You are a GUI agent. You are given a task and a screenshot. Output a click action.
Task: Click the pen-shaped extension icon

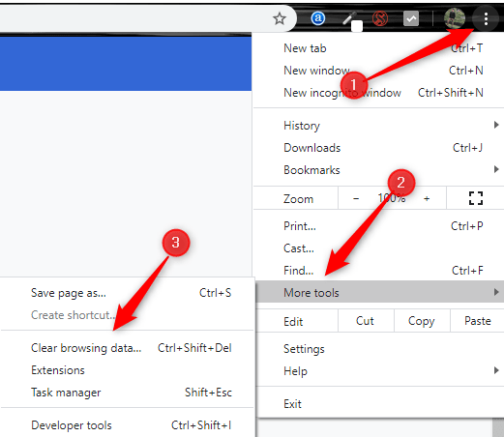(x=351, y=19)
